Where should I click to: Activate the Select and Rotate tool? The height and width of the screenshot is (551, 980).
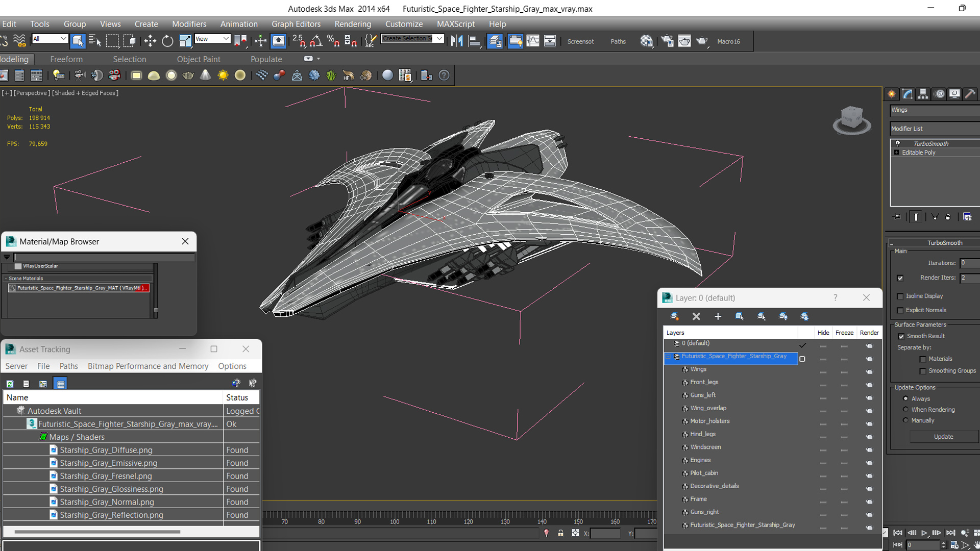[x=167, y=41]
